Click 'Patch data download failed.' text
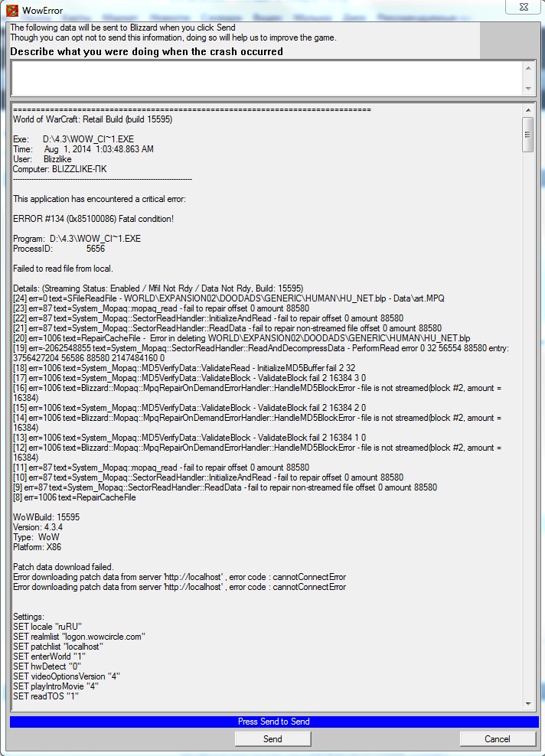 (64, 567)
